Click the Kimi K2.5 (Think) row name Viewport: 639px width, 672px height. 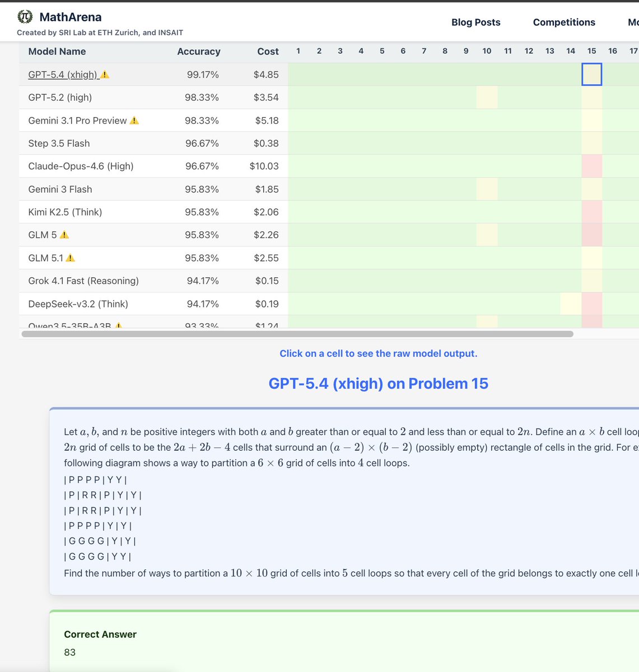click(65, 212)
